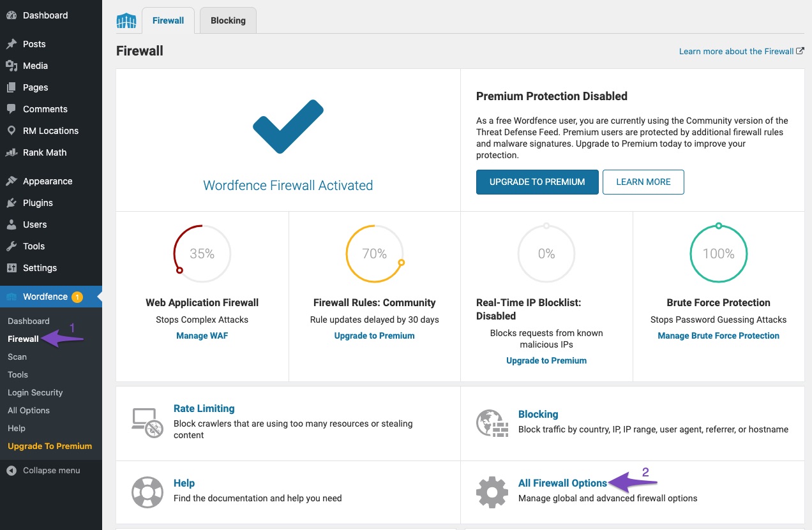Open the All Firewall Options link

click(562, 483)
